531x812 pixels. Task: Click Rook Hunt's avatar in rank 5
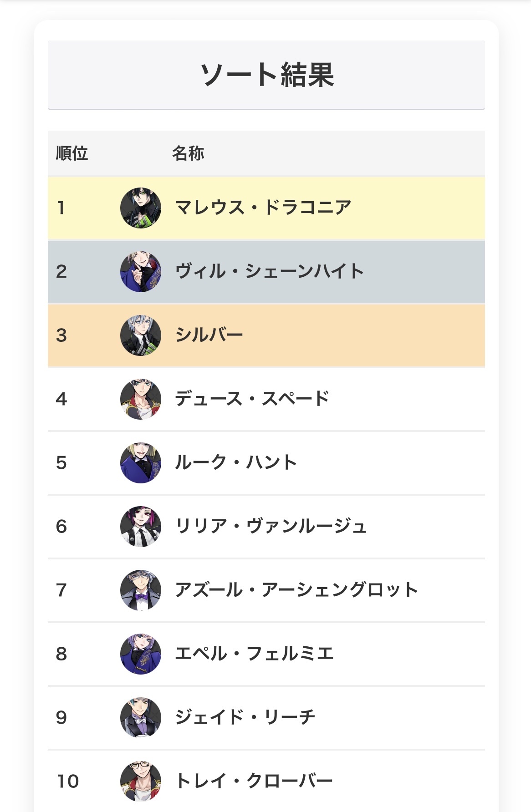pos(141,463)
